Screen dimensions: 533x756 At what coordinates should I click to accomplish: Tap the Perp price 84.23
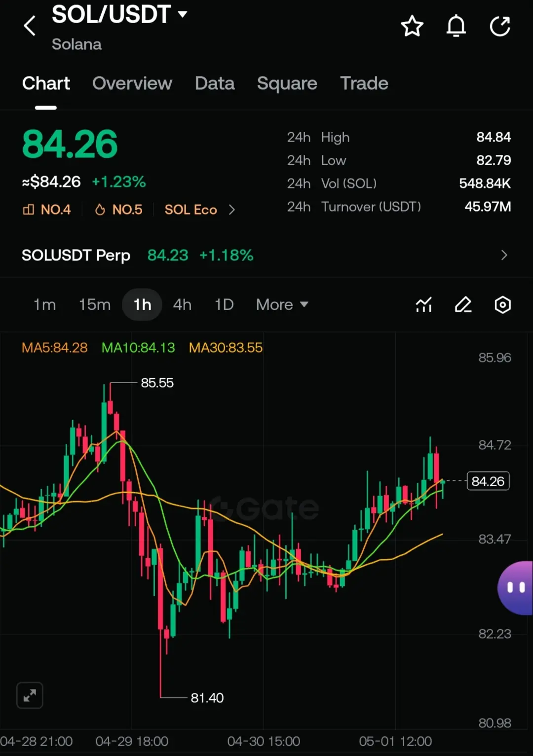click(x=168, y=255)
